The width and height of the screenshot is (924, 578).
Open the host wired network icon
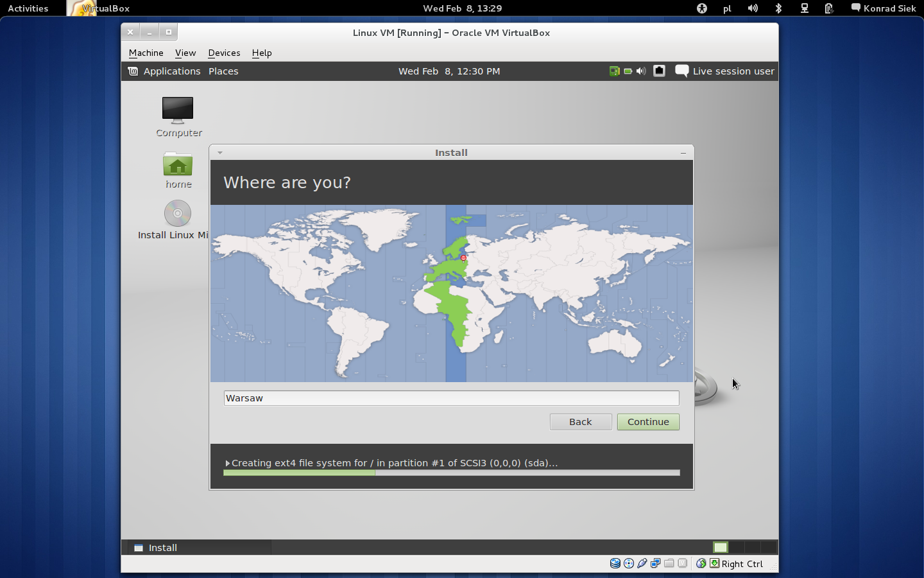coord(804,8)
